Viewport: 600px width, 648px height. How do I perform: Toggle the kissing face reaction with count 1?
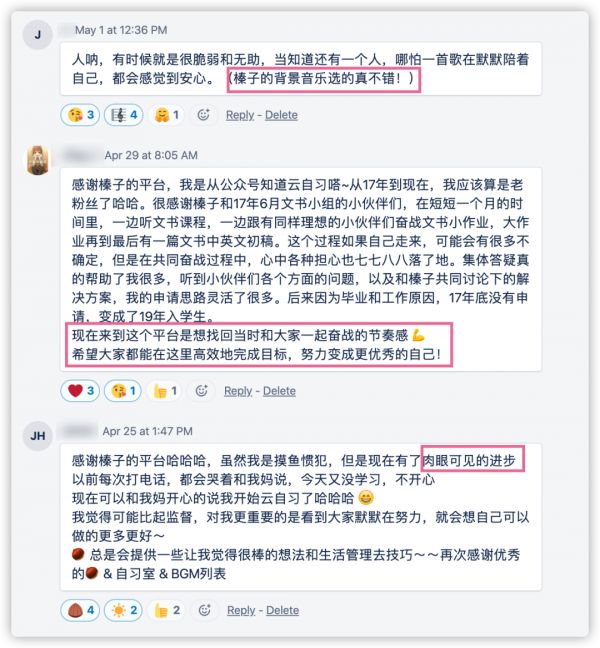coord(123,391)
